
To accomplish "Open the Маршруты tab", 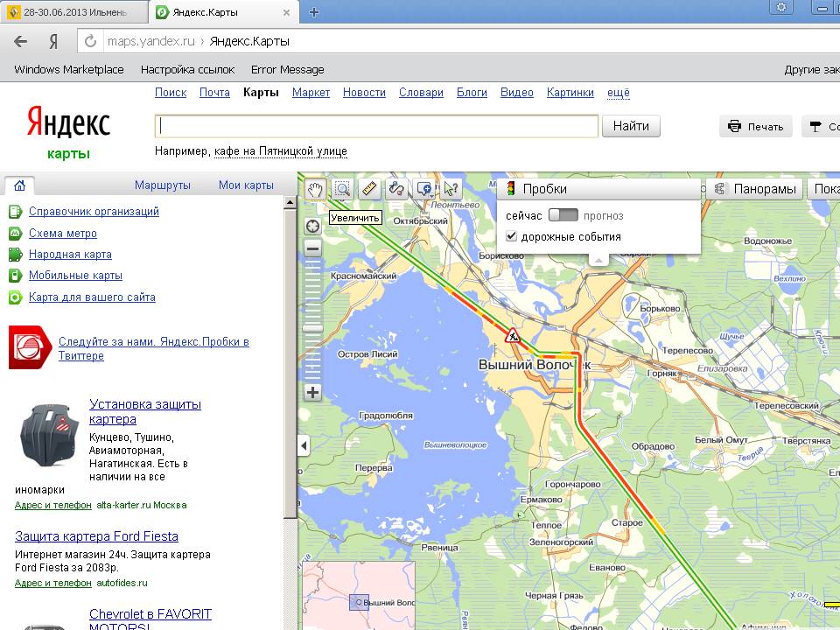I will 163,185.
